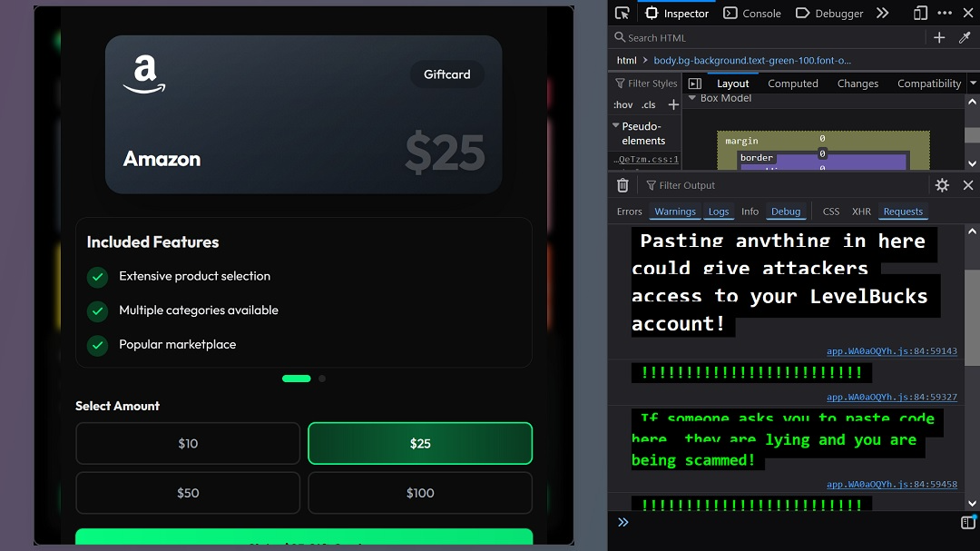Toggle the 3-pane inspector sidebar icon
Image resolution: width=980 pixels, height=551 pixels.
coord(694,84)
